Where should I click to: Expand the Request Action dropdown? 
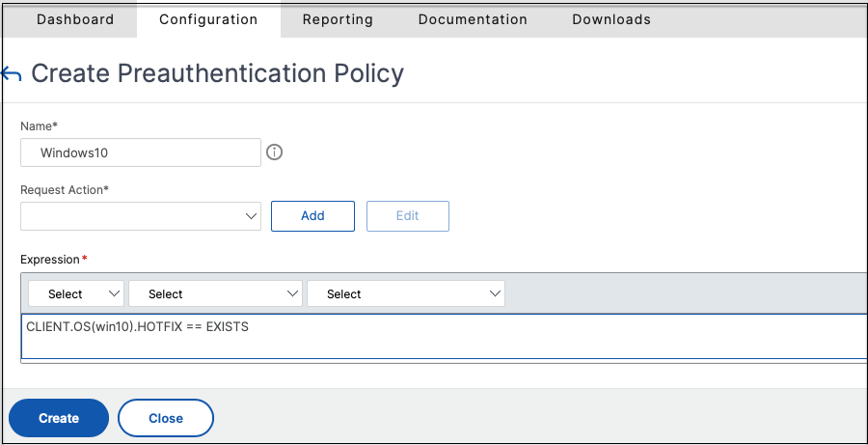[141, 216]
